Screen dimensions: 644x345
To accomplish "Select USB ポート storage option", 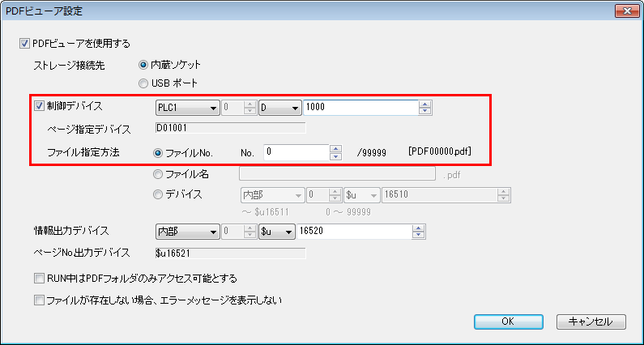I will (143, 83).
